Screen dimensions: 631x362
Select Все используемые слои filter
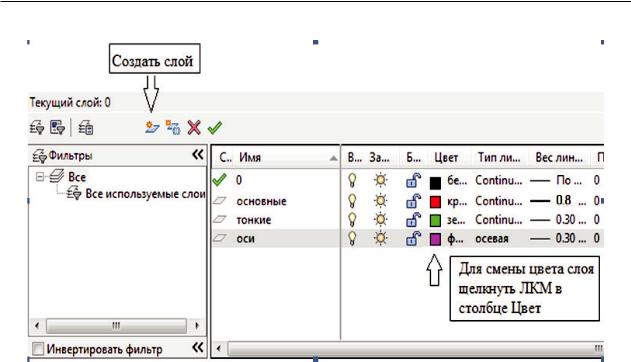click(145, 194)
